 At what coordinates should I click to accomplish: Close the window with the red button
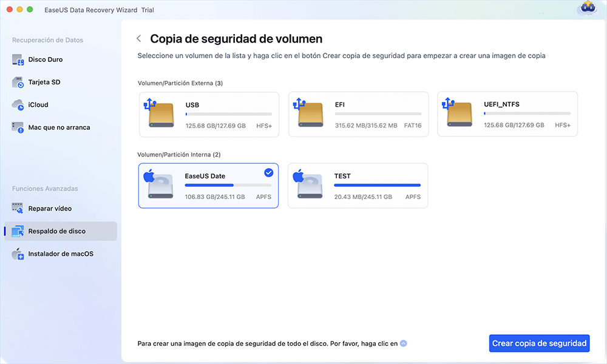pyautogui.click(x=10, y=10)
